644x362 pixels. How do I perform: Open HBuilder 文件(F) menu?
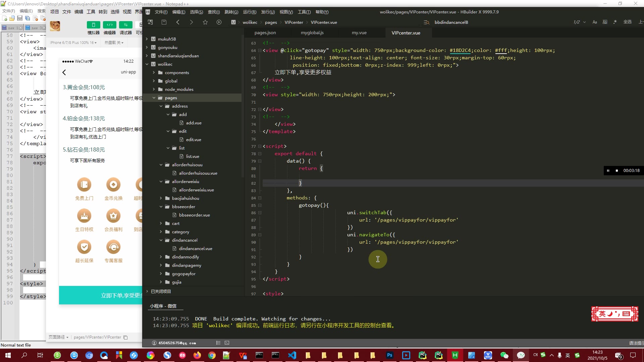161,12
